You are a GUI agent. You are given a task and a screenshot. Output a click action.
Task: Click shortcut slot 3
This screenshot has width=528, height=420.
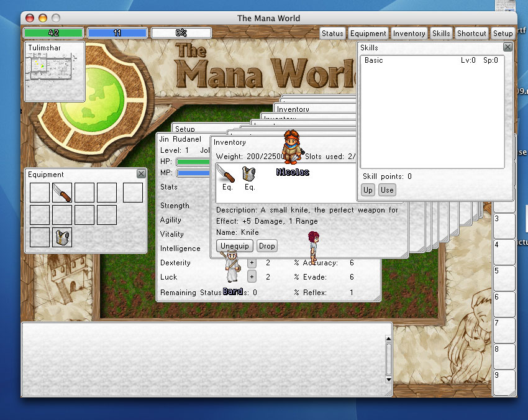pyautogui.click(x=504, y=226)
